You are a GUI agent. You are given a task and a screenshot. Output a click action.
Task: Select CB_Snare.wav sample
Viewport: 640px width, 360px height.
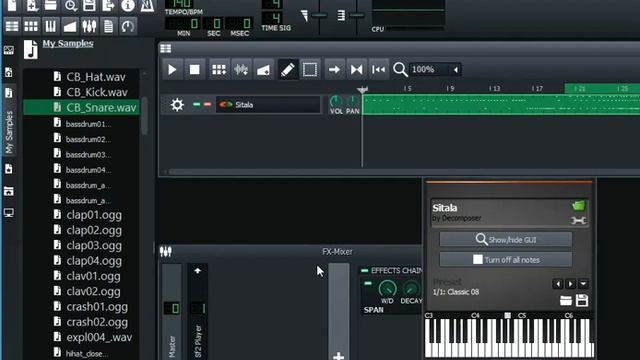coord(82,107)
